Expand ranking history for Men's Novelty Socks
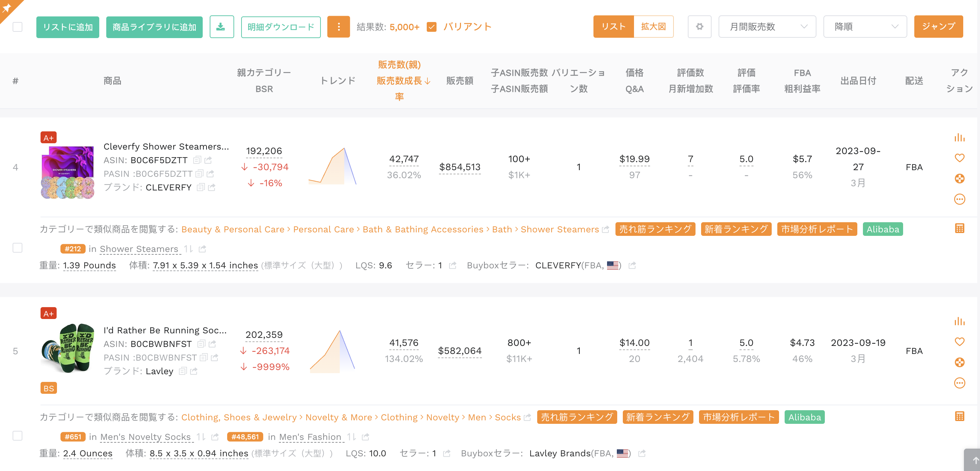 pyautogui.click(x=201, y=437)
